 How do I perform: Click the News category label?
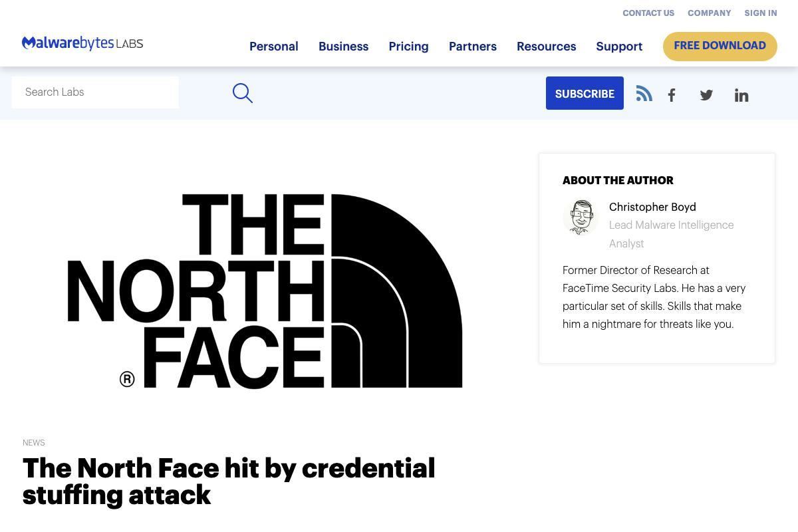34,443
